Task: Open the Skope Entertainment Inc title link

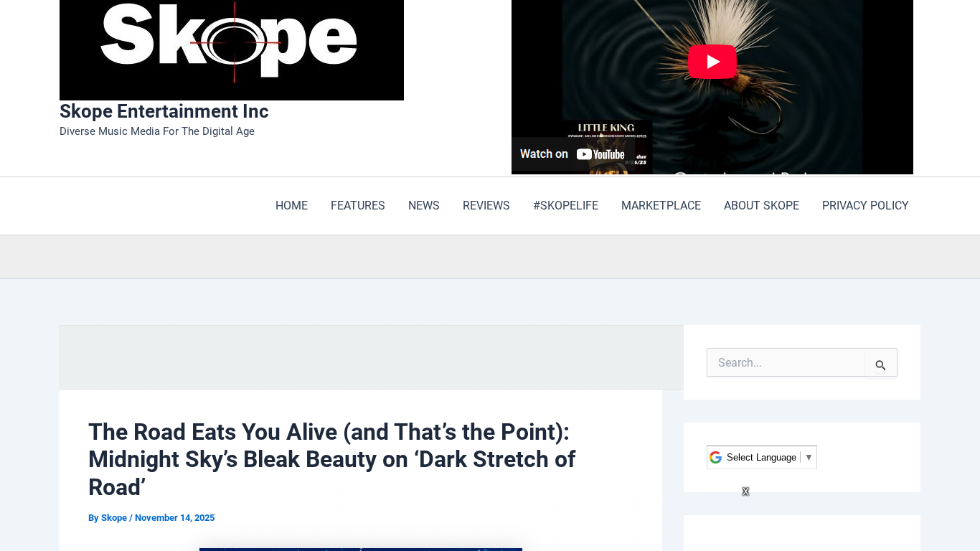Action: [x=164, y=111]
